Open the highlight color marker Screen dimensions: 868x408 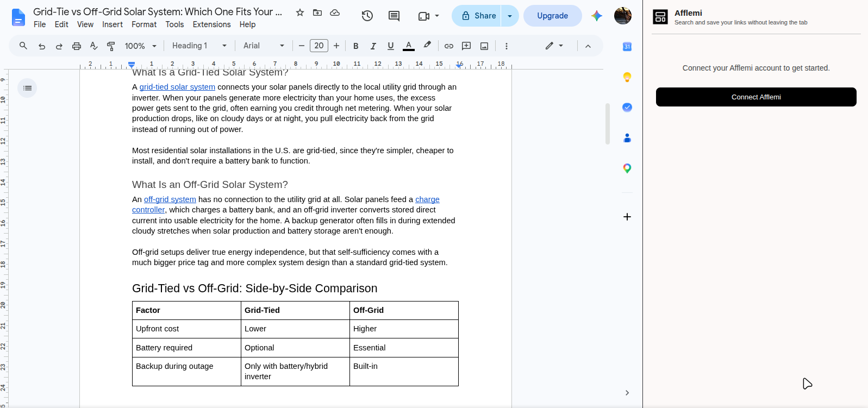(427, 46)
